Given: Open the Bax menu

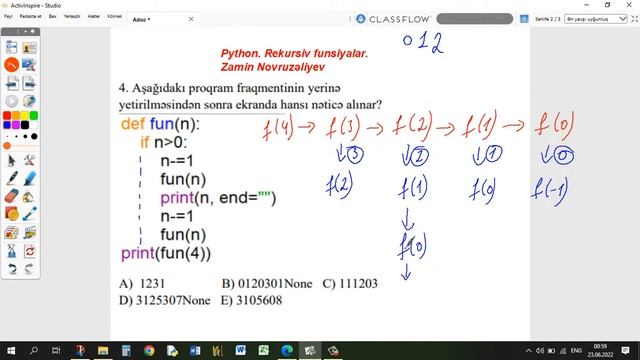Looking at the screenshot, I should coord(52,16).
